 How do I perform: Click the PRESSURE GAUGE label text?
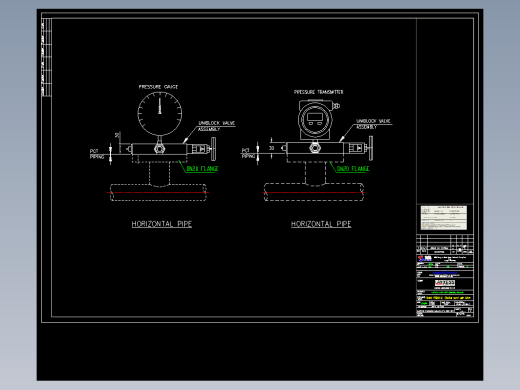158,87
